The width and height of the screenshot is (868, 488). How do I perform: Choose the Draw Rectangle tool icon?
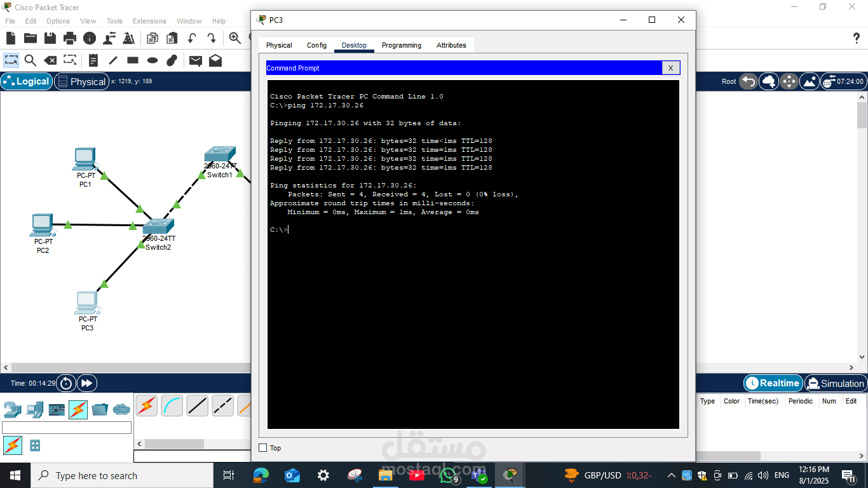133,60
